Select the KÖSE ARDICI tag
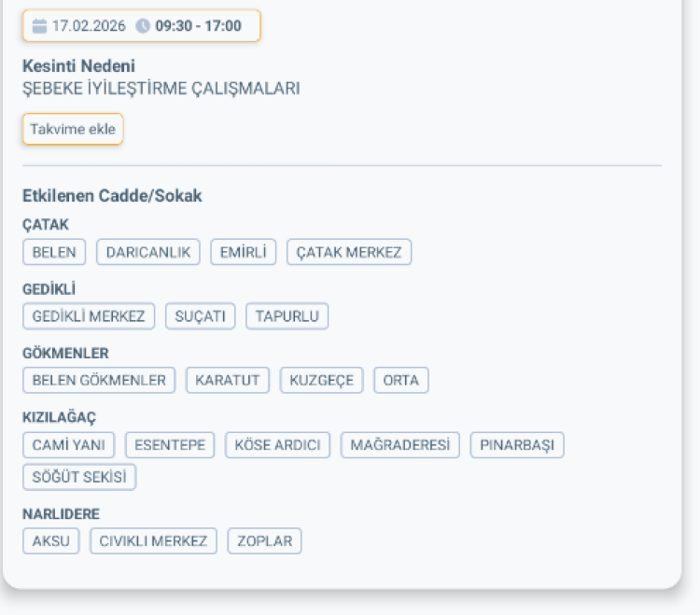Viewport: 700px width, 615px height. 278,445
